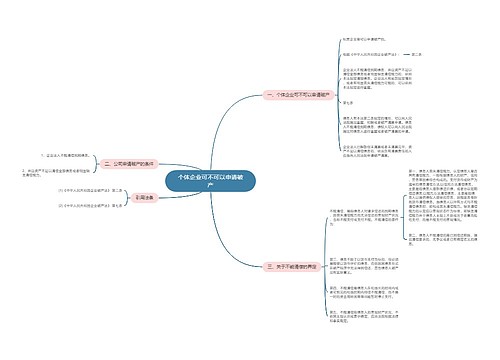The height and width of the screenshot is (360, 500).
Task: Select branch 一、个体企业可不可以申请破产
Action: 298,95
